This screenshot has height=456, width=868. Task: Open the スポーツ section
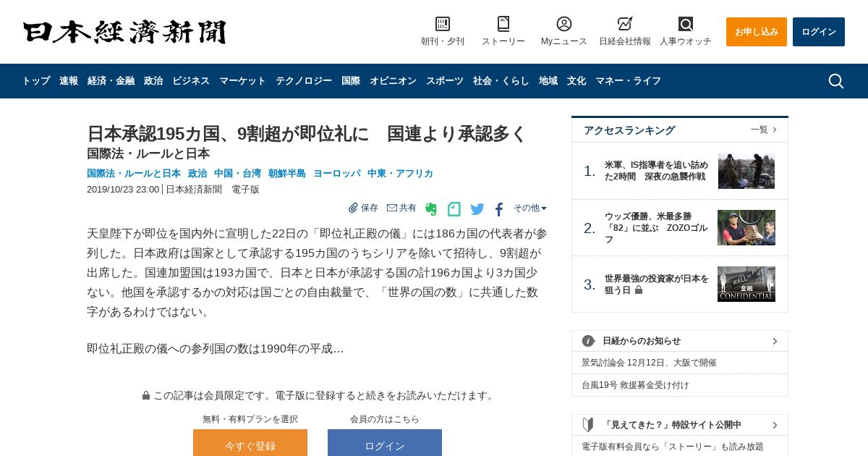pyautogui.click(x=445, y=81)
